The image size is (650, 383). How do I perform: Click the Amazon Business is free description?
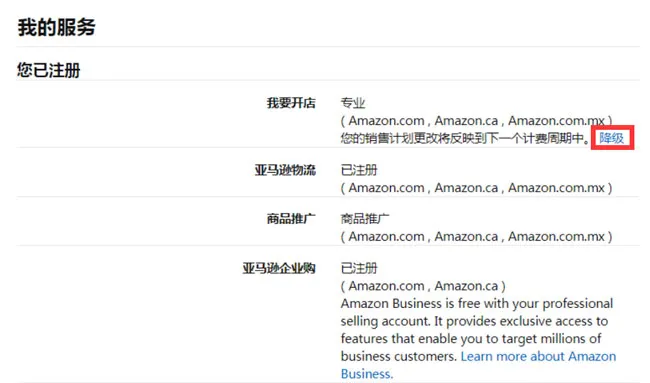[x=477, y=330]
